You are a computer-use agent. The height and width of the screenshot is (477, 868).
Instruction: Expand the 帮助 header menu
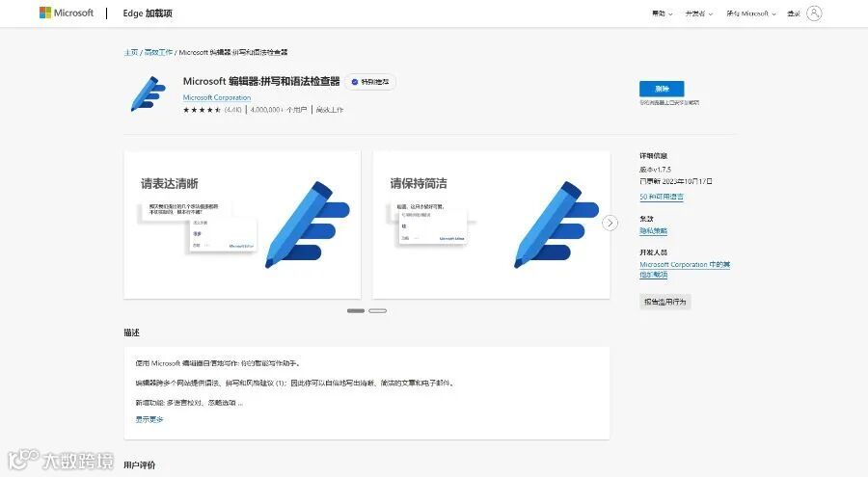(x=662, y=13)
